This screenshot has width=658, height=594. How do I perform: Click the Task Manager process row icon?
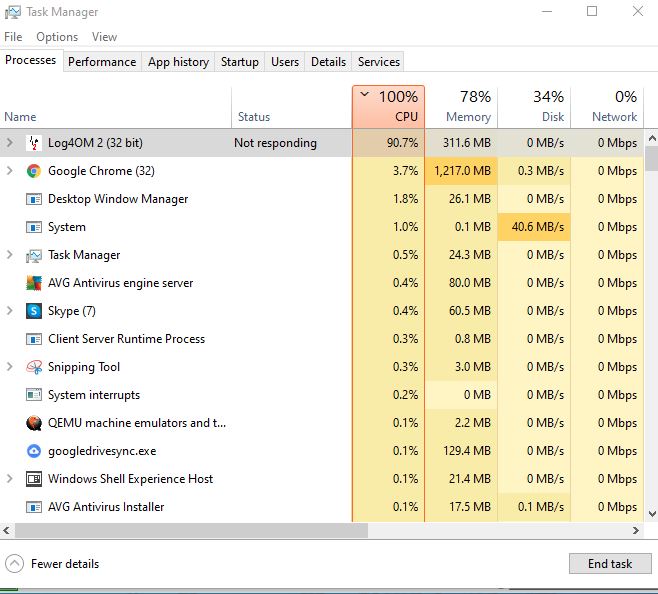[34, 255]
